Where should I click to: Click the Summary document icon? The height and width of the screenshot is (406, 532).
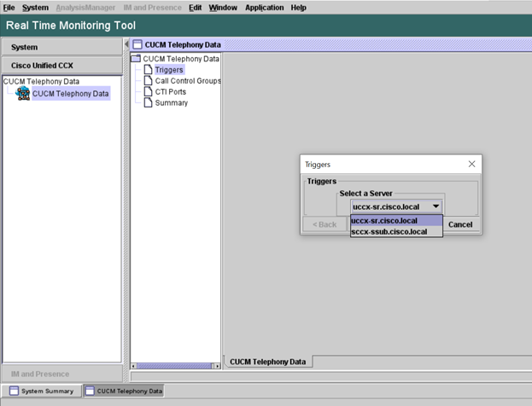[148, 102]
